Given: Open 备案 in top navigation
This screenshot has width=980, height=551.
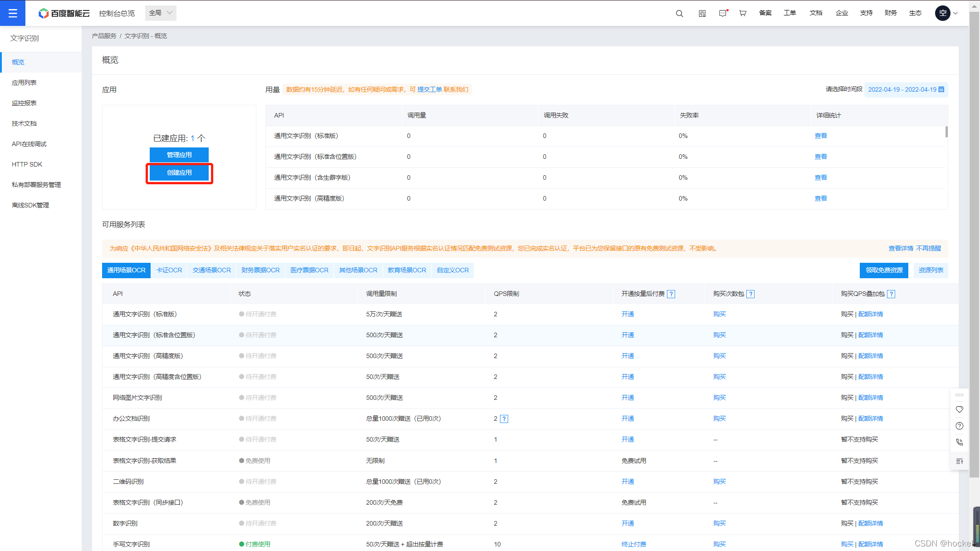Looking at the screenshot, I should point(765,13).
